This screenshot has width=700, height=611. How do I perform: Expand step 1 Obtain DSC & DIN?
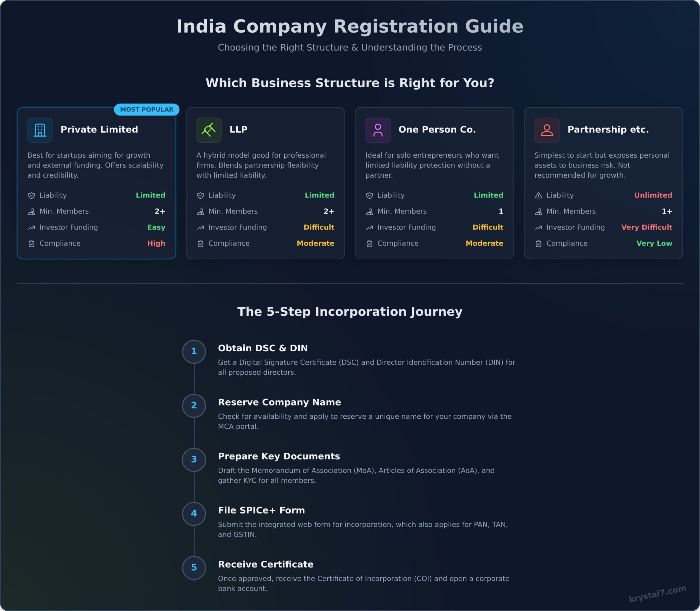[262, 348]
